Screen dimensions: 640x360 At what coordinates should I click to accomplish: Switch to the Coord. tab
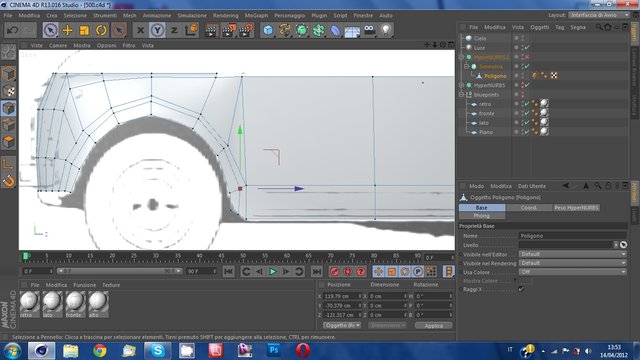[x=529, y=208]
